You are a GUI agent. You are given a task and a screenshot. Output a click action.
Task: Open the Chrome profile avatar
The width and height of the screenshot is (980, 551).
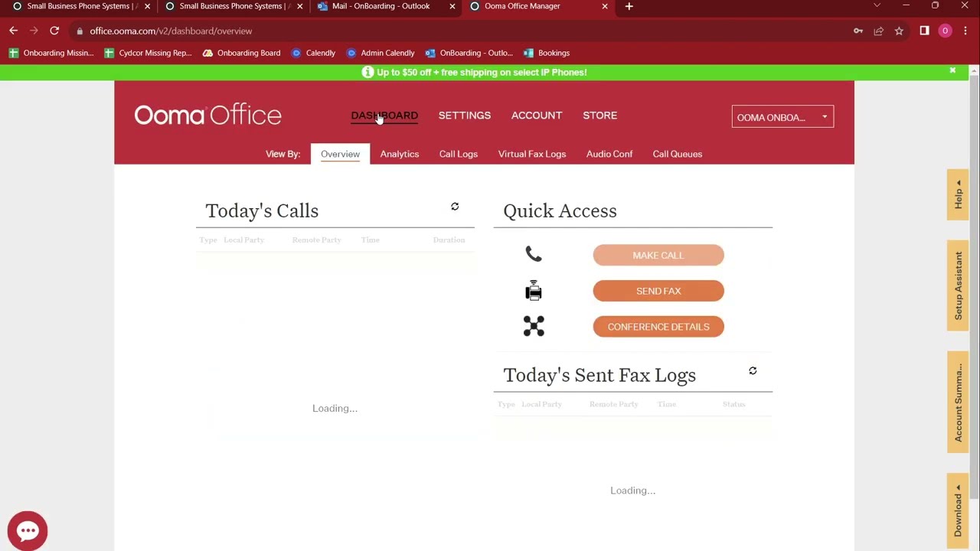point(945,31)
